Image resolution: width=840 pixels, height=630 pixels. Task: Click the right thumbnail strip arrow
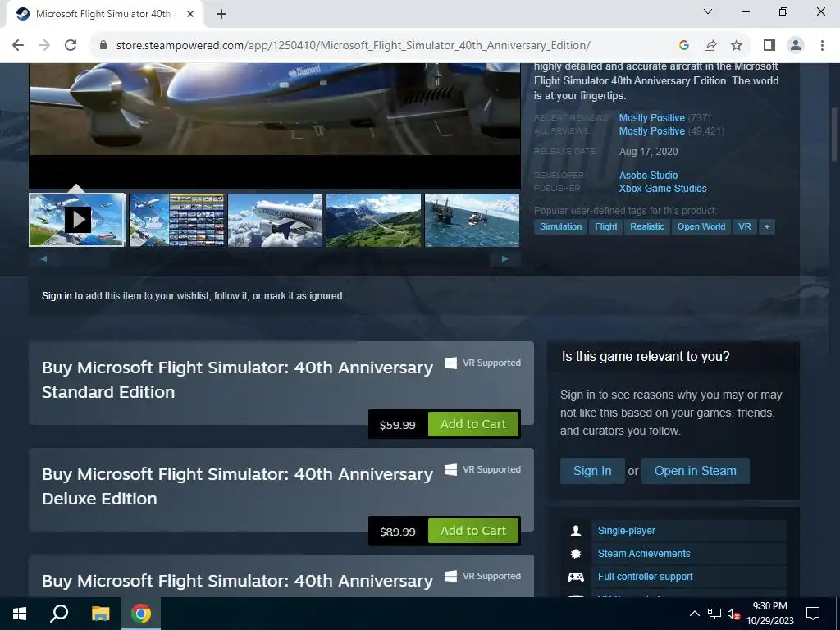pyautogui.click(x=505, y=258)
